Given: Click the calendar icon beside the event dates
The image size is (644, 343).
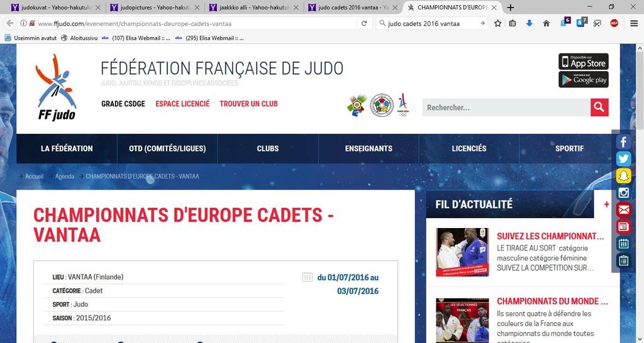Looking at the screenshot, I should pos(307,277).
